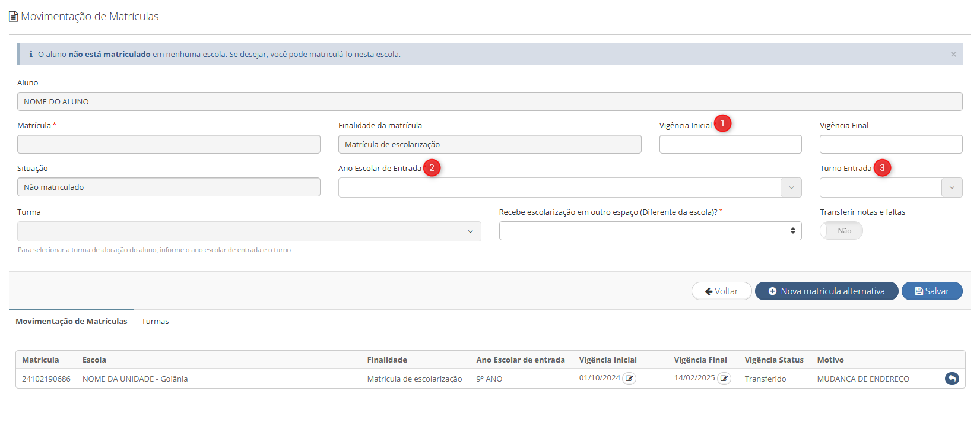Switch to the Turmas tab
Screen dimensions: 980x426
click(x=155, y=321)
